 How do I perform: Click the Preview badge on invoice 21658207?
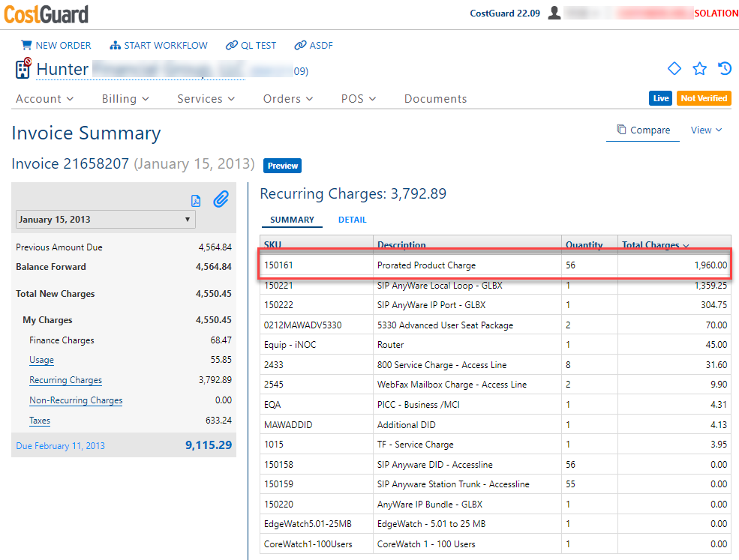point(282,166)
